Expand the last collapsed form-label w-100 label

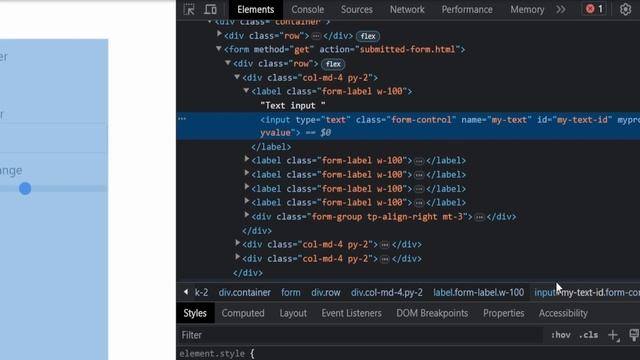tap(247, 201)
